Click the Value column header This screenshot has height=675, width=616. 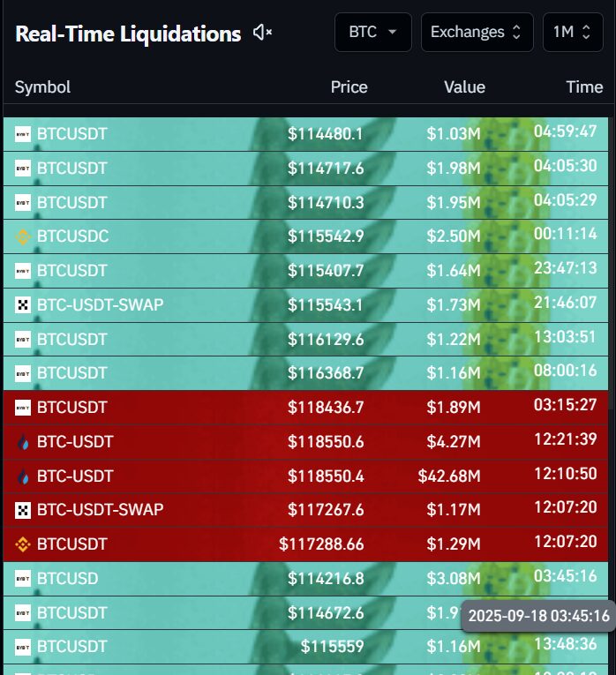point(464,87)
